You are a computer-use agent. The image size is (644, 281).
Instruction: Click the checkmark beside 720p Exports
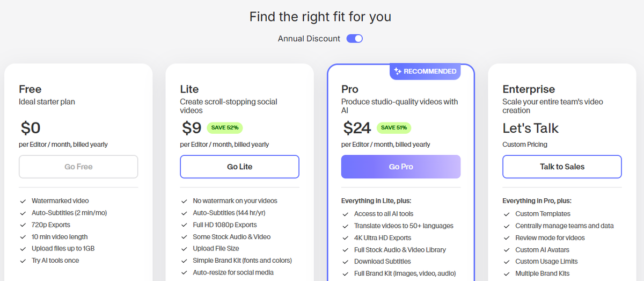23,225
